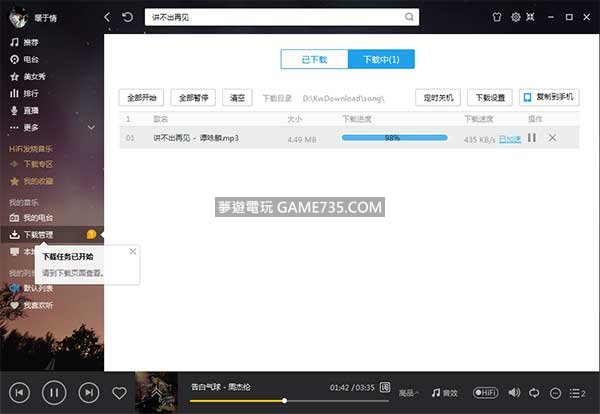Cancel the download with the X icon
Viewport: 600px width, 414px height.
coord(552,138)
